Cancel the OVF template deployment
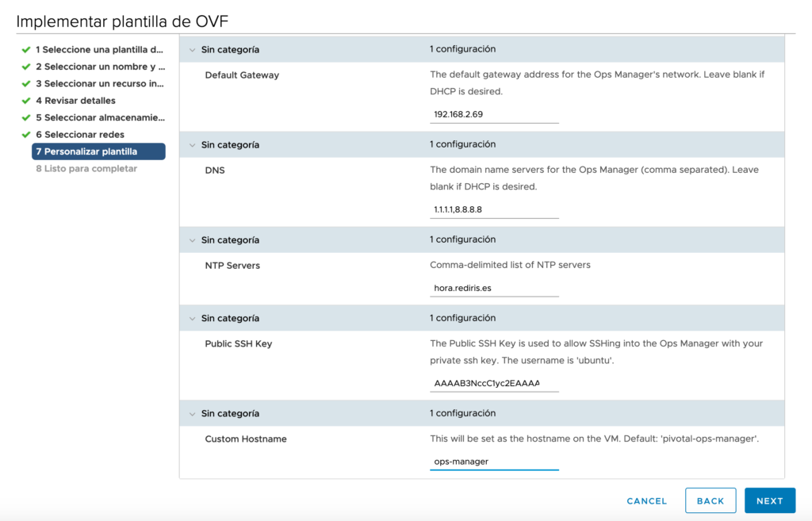The height and width of the screenshot is (521, 812). pyautogui.click(x=646, y=500)
